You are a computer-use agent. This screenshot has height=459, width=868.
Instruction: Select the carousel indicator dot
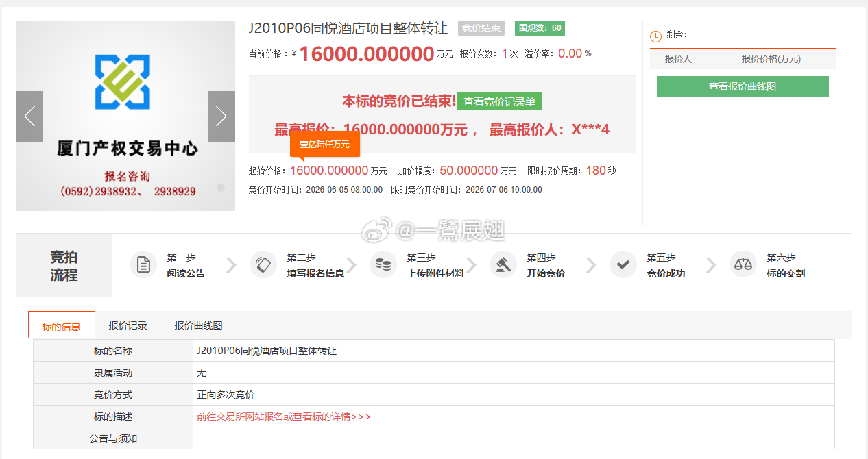pos(221,188)
